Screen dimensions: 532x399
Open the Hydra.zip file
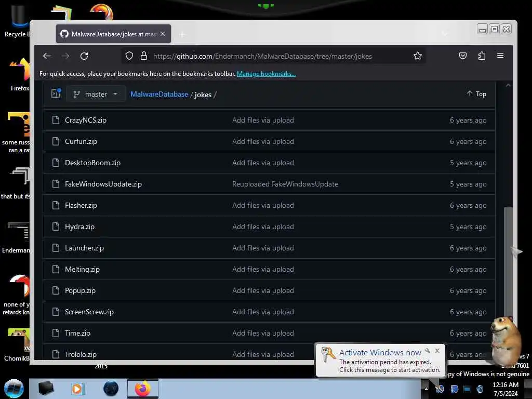pos(79,227)
